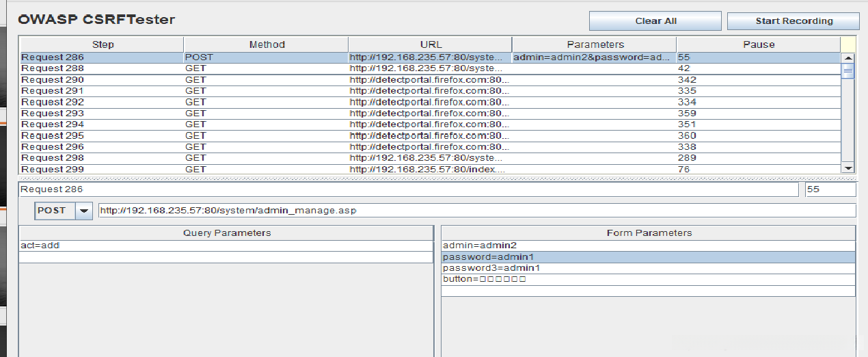Select the Request 291 row
This screenshot has height=357, width=868.
pyautogui.click(x=430, y=91)
